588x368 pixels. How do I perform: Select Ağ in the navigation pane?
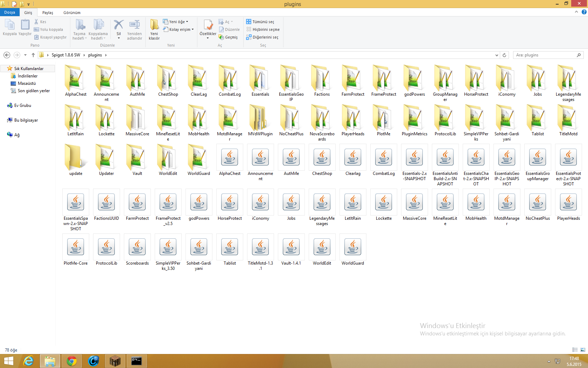[x=17, y=135]
